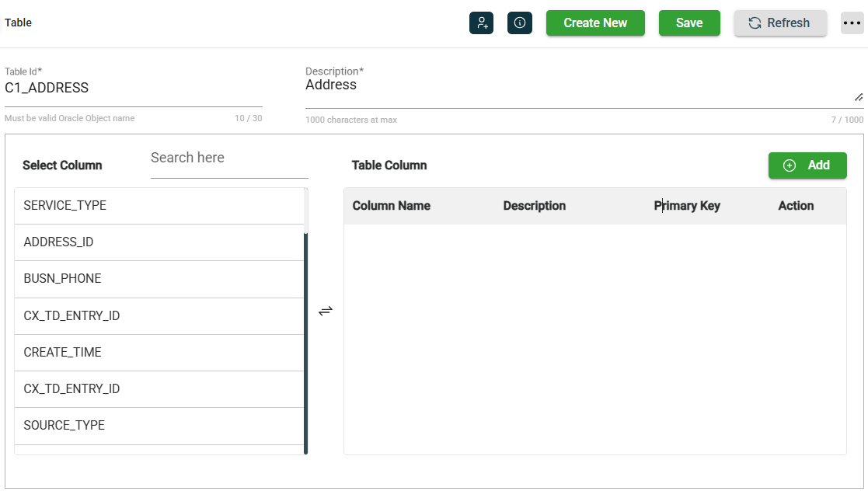This screenshot has height=491, width=868.
Task: Pick the CREATE_TIME column item
Action: pyautogui.click(x=159, y=353)
